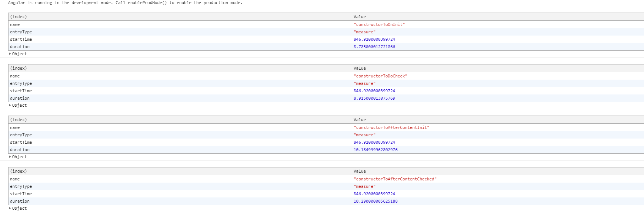Image resolution: width=644 pixels, height=213 pixels.
Task: Click "measure" entryType in constructorToOnInit table
Action: coord(364,32)
